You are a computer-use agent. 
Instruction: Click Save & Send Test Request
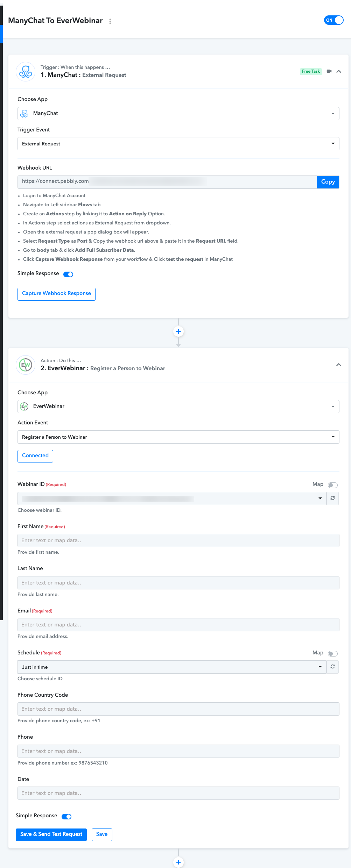(51, 834)
